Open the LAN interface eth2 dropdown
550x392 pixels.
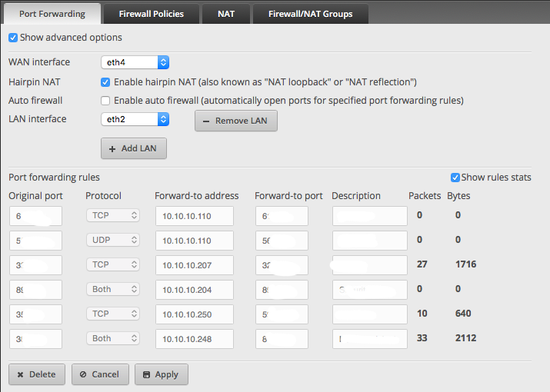tap(135, 119)
